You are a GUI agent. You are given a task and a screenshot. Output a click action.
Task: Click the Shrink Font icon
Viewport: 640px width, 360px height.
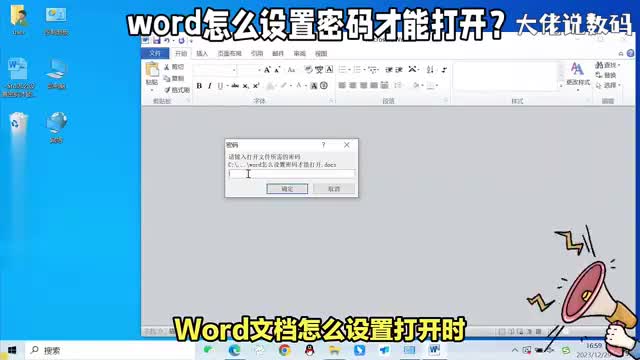point(277,70)
